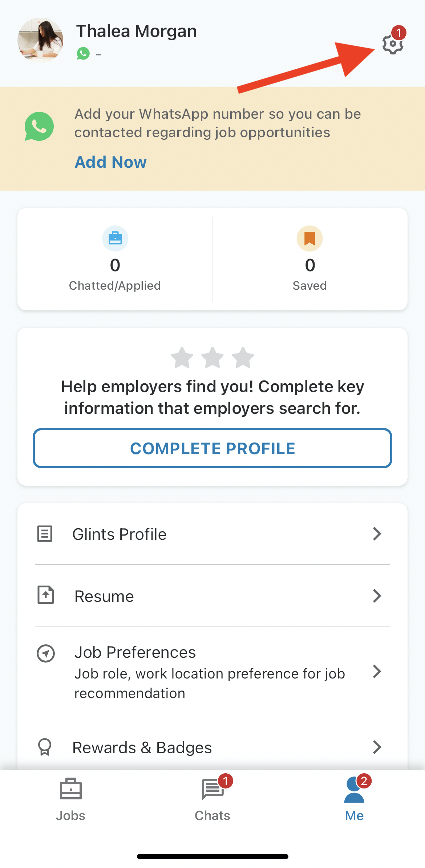425x868 pixels.
Task: Tap Thalea Morgan's profile photo
Action: click(40, 40)
